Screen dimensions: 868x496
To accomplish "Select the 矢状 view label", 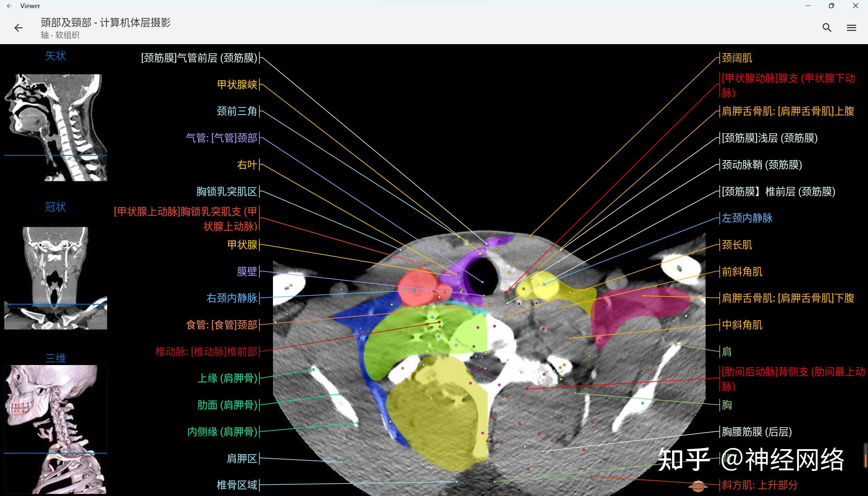I will click(56, 56).
